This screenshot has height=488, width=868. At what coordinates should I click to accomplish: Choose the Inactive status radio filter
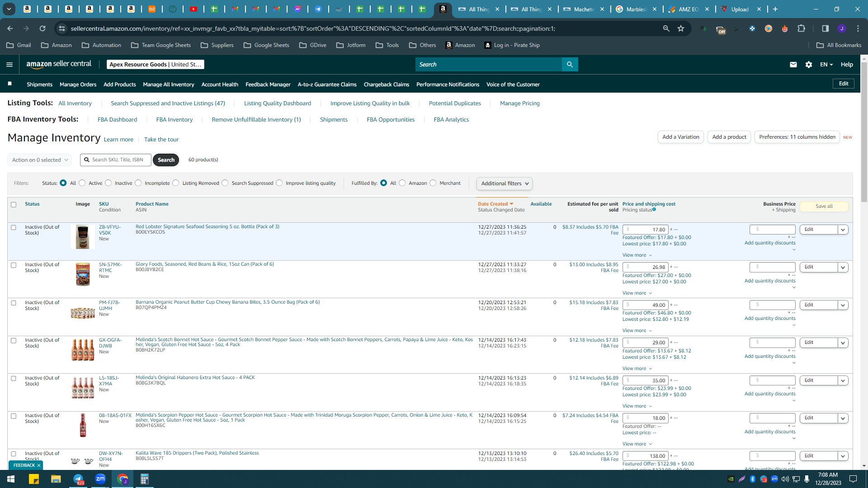108,183
